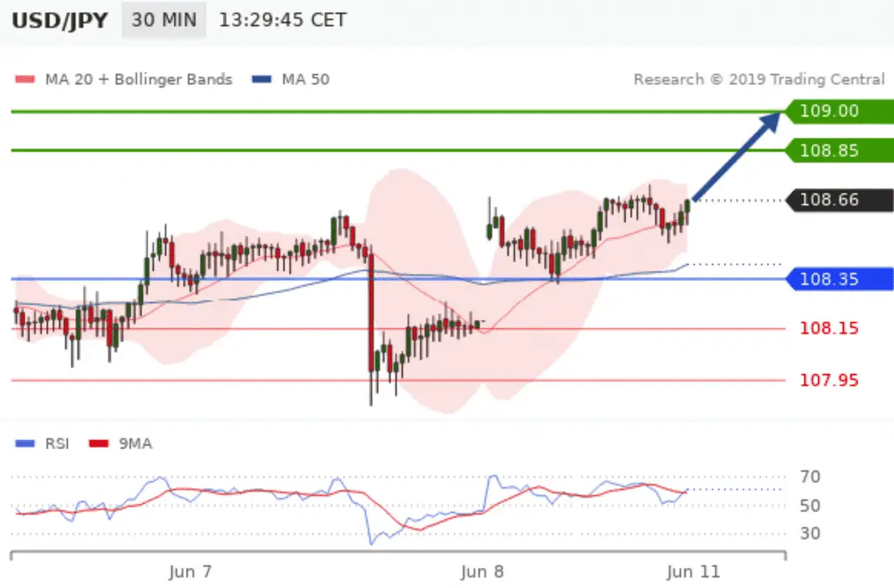This screenshot has height=588, width=894.
Task: Click the USD/JPY pair title
Action: point(60,20)
